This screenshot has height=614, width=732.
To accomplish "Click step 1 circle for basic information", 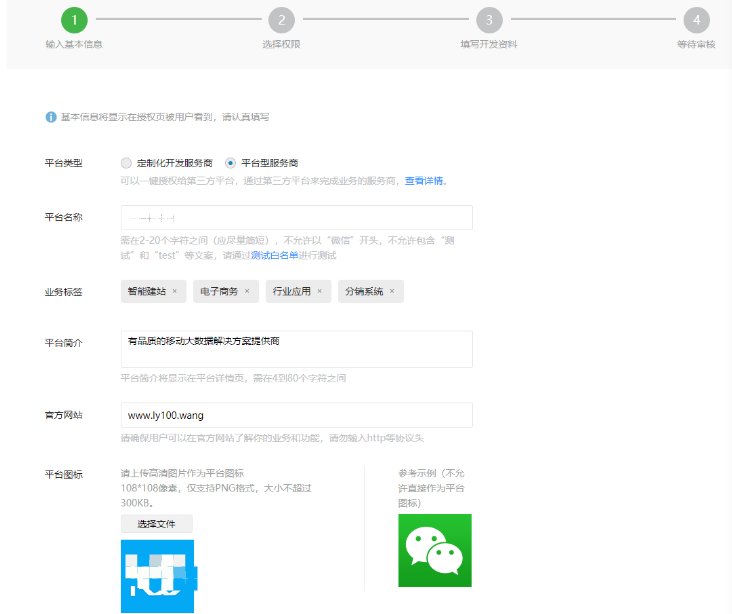I will [73, 19].
